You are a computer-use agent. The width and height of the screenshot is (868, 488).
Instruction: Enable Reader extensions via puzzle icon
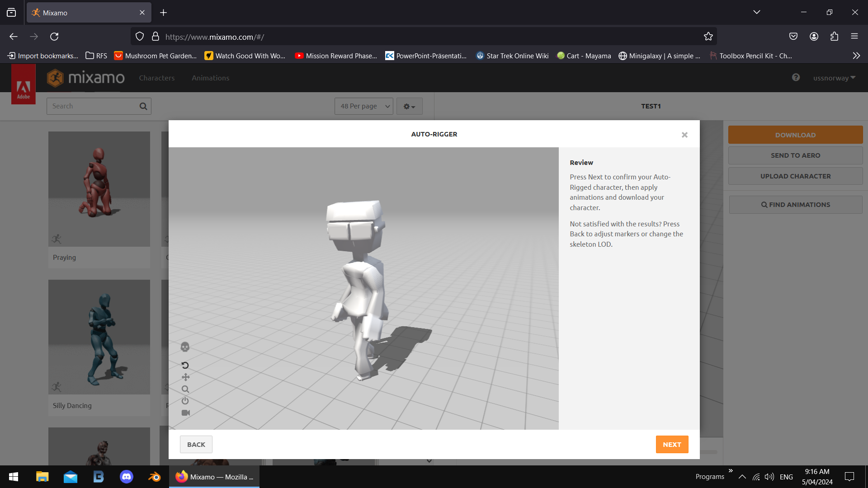(834, 36)
